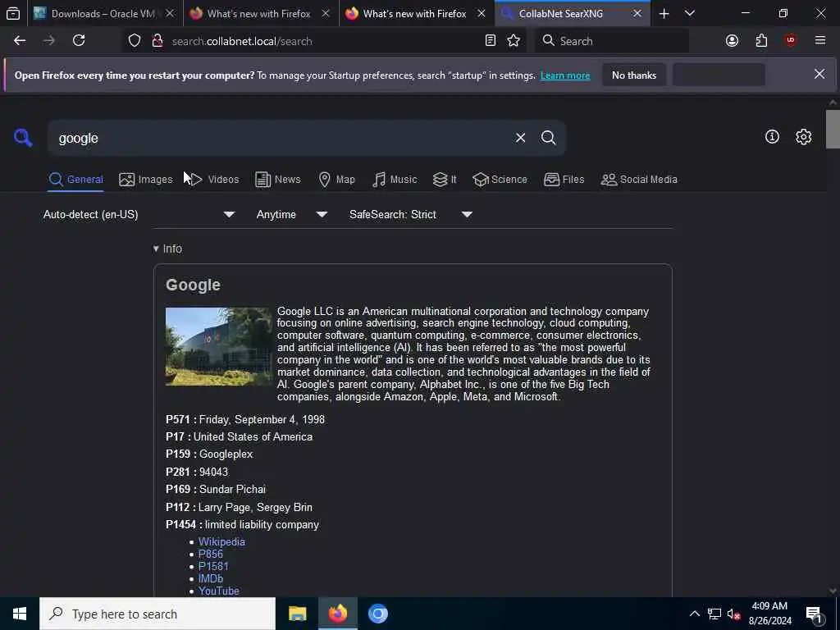List all tabs with chevron
840x630 pixels.
pos(690,13)
